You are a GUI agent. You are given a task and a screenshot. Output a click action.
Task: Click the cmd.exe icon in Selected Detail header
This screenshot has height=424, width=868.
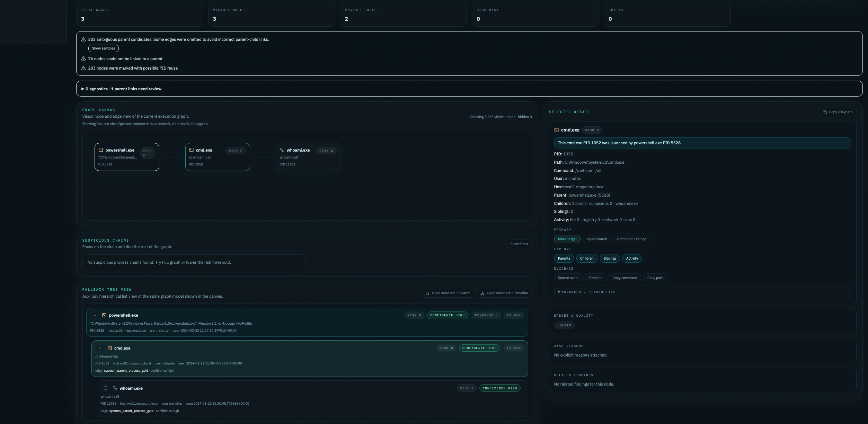tap(557, 130)
